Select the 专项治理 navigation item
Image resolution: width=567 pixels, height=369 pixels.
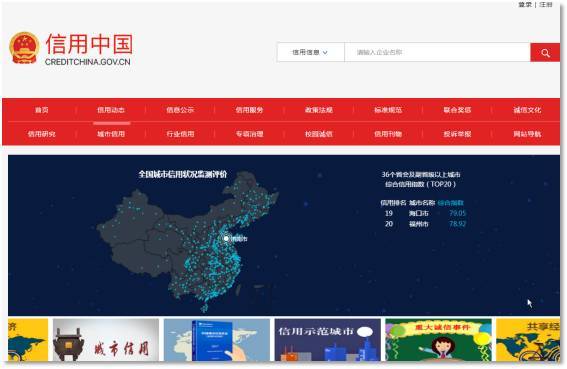[250, 134]
